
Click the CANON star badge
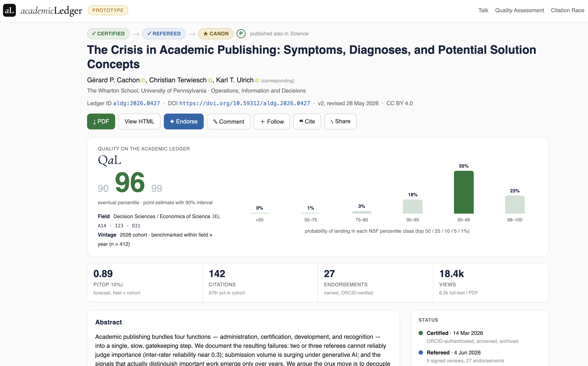click(216, 34)
